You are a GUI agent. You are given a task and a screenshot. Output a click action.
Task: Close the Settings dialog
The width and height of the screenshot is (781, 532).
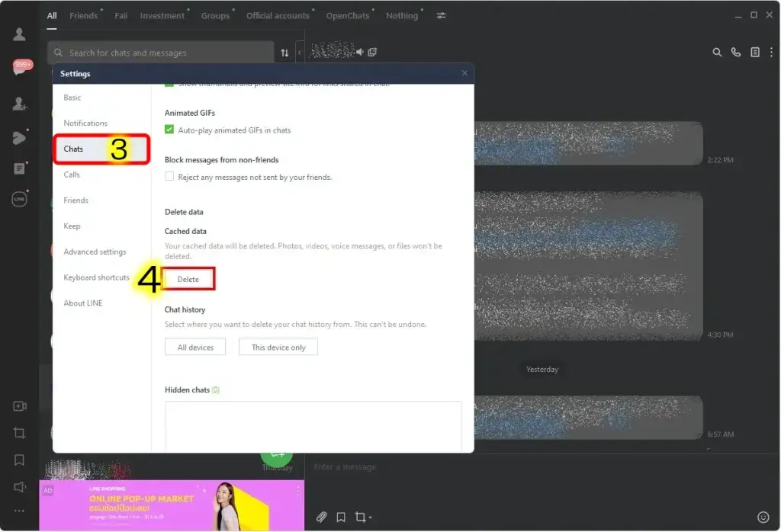pos(464,73)
